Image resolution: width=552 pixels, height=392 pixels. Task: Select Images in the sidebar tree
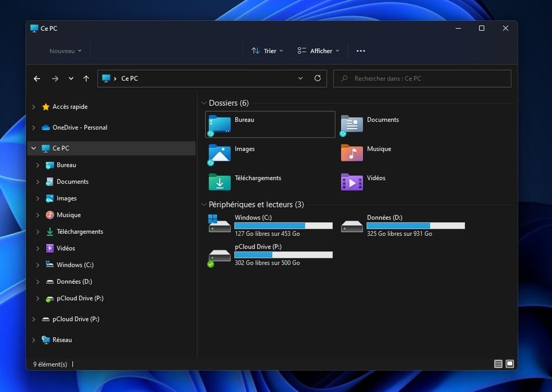coord(67,198)
